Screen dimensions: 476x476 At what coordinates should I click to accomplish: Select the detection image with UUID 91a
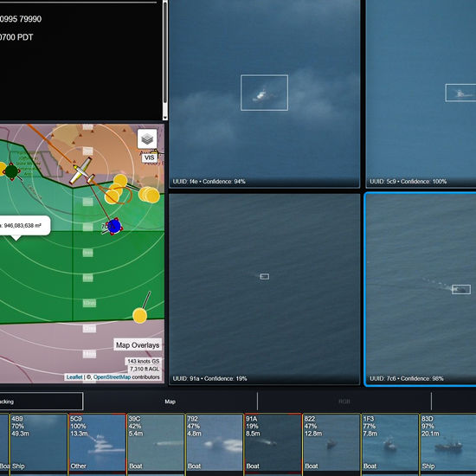[265, 289]
